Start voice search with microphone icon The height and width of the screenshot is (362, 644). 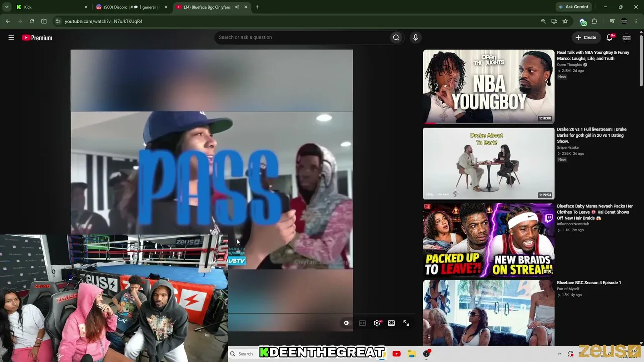pyautogui.click(x=415, y=37)
